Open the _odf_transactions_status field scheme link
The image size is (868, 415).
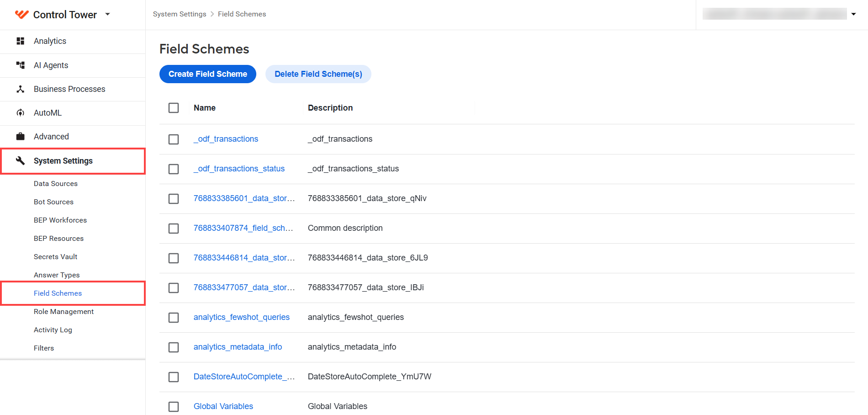pos(239,169)
